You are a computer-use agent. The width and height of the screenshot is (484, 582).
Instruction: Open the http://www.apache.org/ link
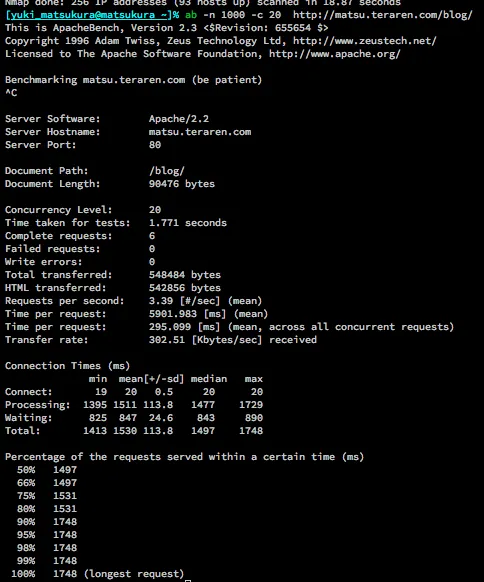[334, 54]
